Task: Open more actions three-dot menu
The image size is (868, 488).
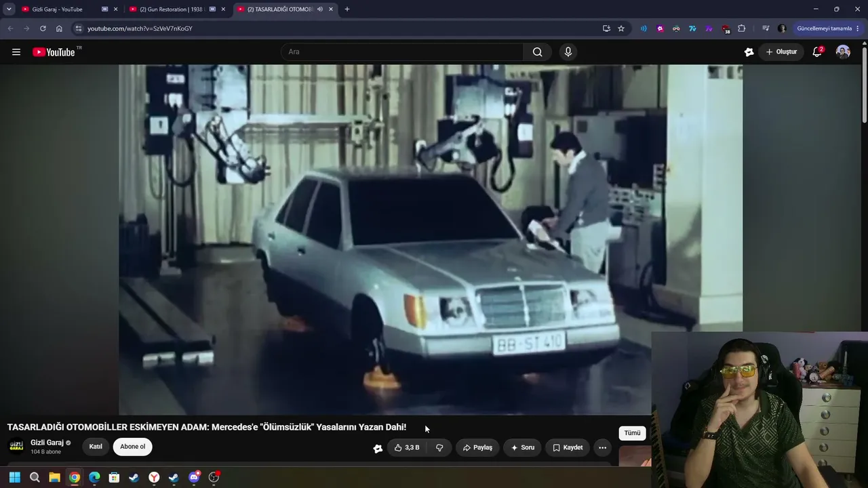Action: point(602,447)
